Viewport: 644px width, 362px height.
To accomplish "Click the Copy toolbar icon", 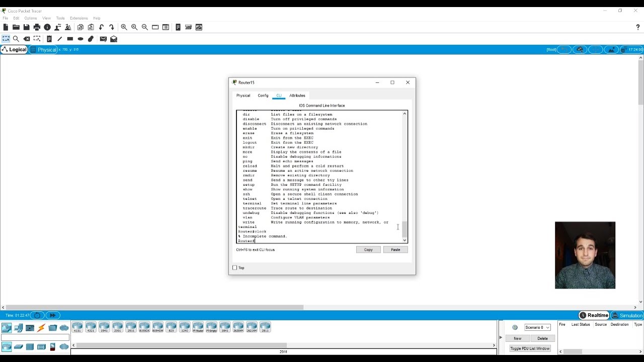I will click(x=80, y=27).
